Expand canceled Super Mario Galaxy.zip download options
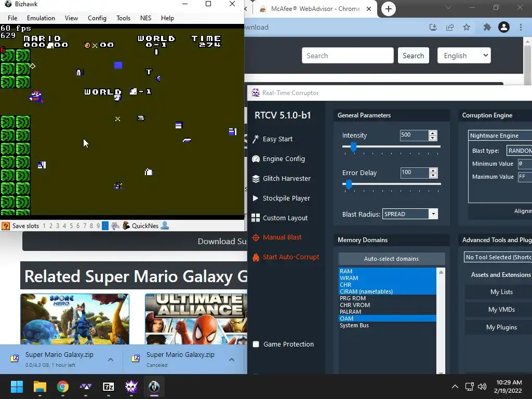 pyautogui.click(x=231, y=360)
